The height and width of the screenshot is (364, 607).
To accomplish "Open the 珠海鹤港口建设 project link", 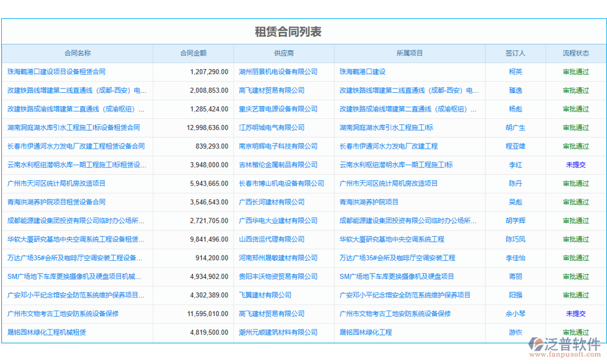I will pyautogui.click(x=362, y=72).
